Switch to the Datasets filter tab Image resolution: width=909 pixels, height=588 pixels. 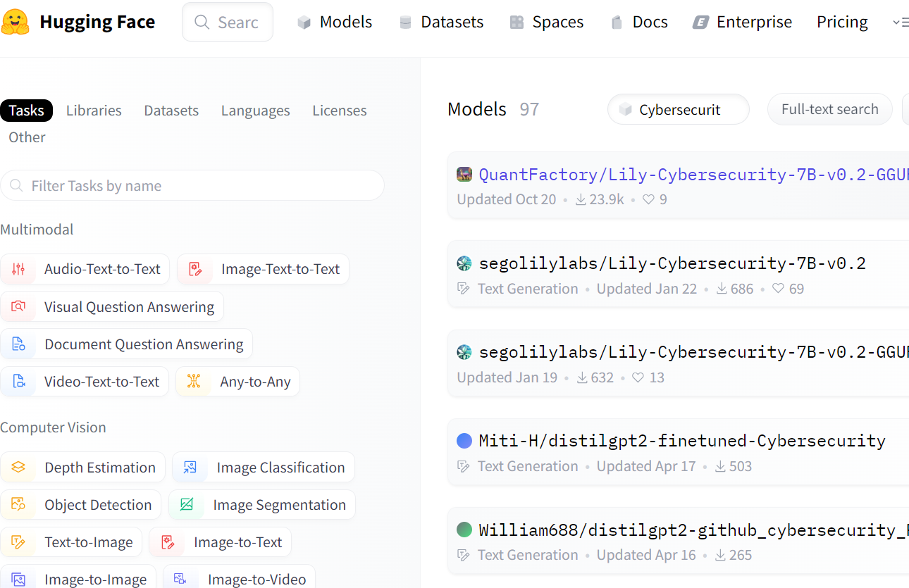click(x=171, y=111)
